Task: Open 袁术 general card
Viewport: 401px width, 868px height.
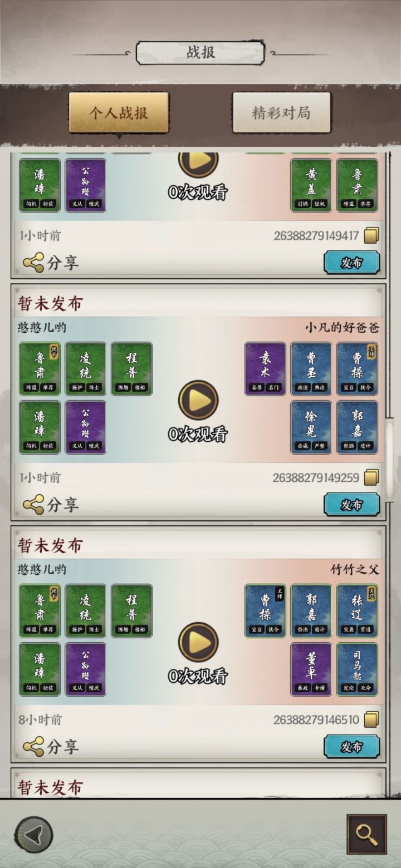Action: pos(265,369)
